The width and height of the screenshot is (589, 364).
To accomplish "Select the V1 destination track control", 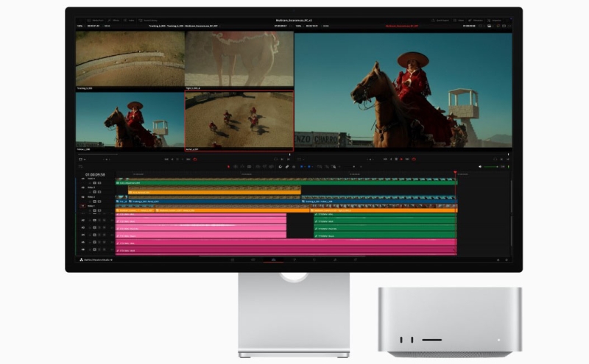I will [82, 206].
